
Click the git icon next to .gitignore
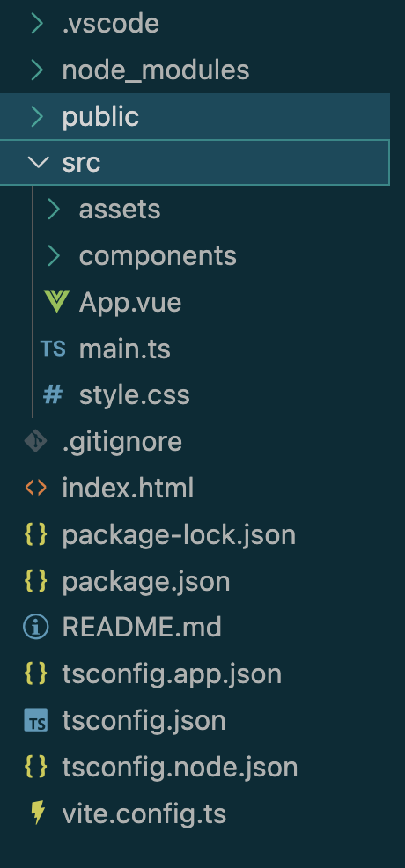35,441
